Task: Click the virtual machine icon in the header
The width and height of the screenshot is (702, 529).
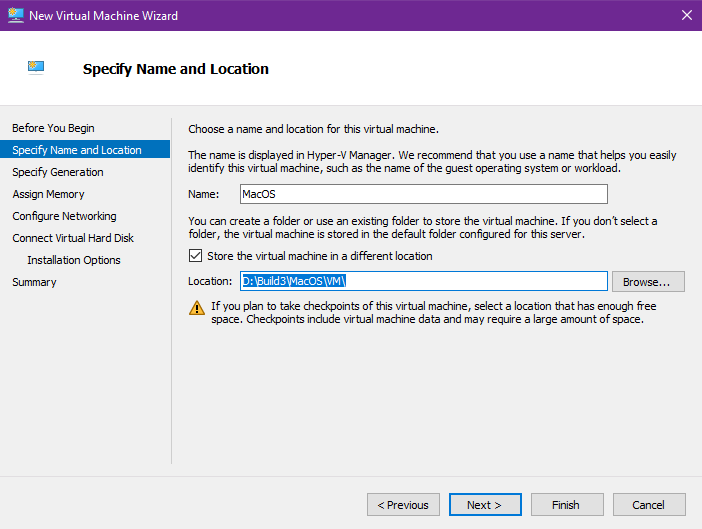Action: click(x=36, y=68)
